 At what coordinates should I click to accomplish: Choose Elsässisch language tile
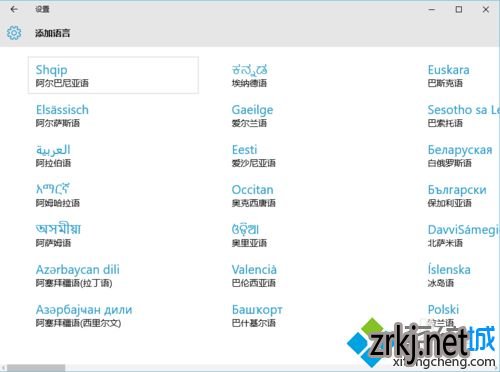[113, 115]
